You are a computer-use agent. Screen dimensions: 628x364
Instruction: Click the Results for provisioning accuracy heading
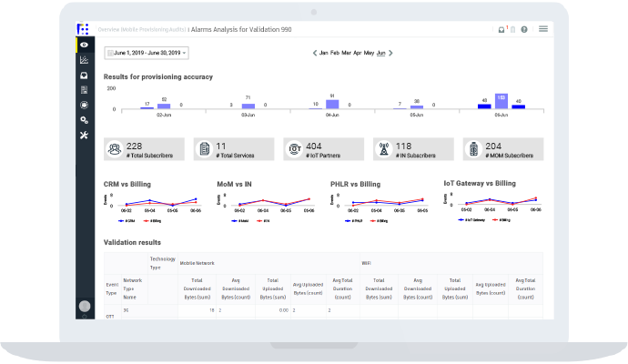pyautogui.click(x=158, y=76)
